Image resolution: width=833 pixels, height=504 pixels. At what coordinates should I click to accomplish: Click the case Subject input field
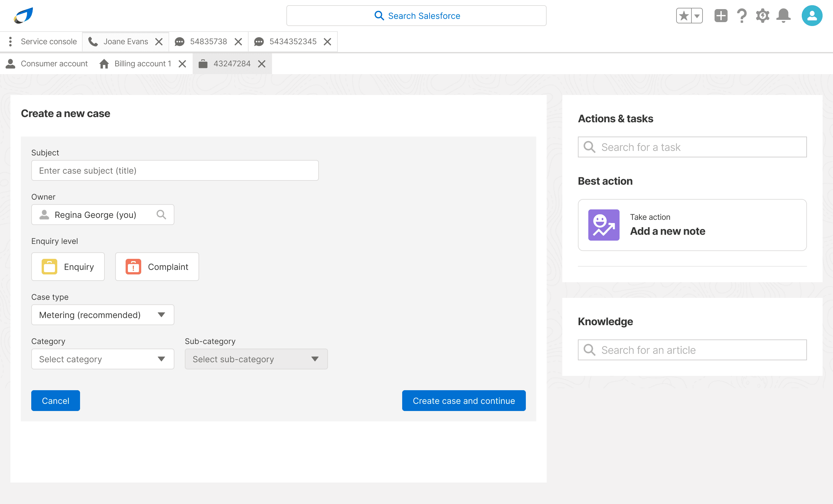pos(175,171)
